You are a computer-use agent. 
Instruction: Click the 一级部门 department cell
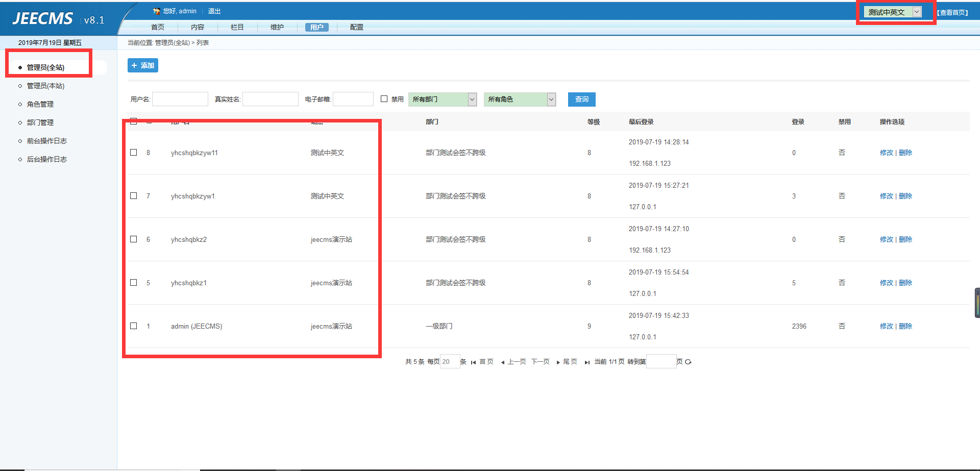439,326
